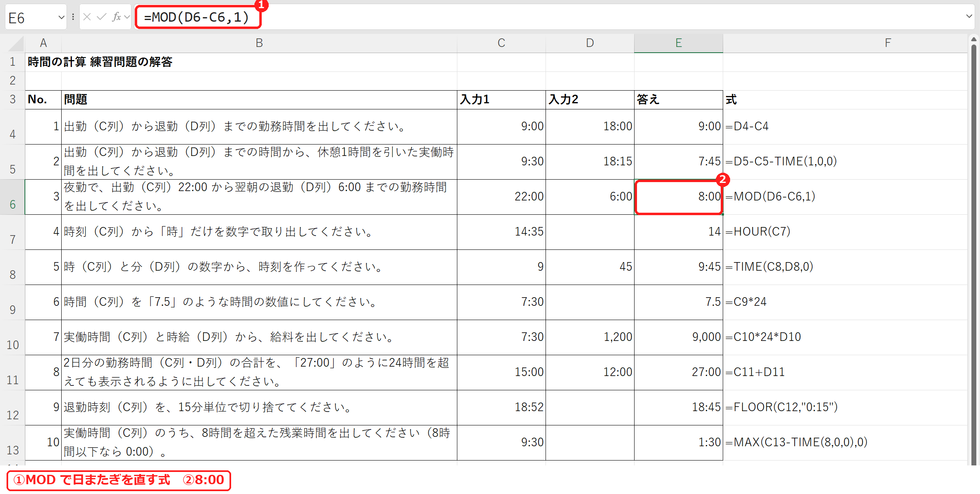This screenshot has width=980, height=494.
Task: Click the 問題 header cell
Action: [259, 100]
